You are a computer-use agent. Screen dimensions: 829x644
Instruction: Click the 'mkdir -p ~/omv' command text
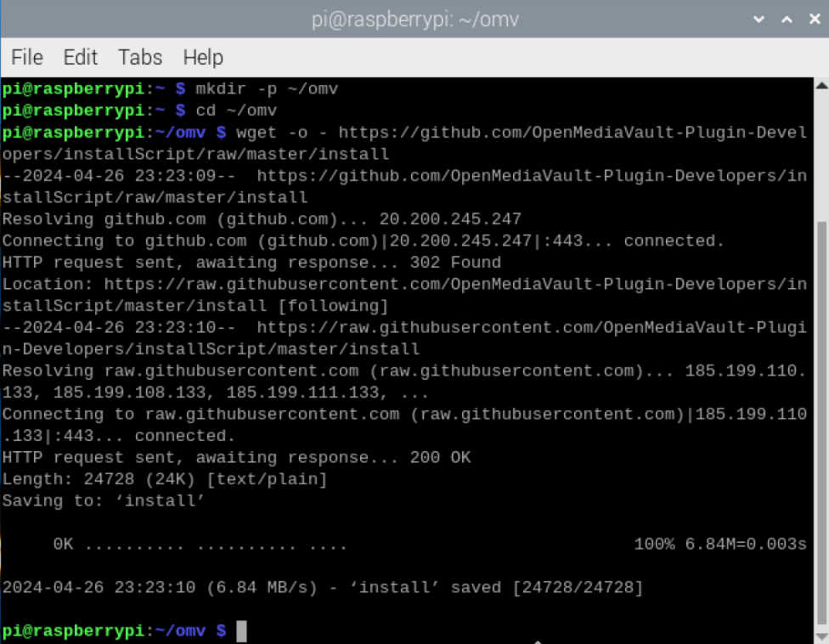(x=267, y=89)
